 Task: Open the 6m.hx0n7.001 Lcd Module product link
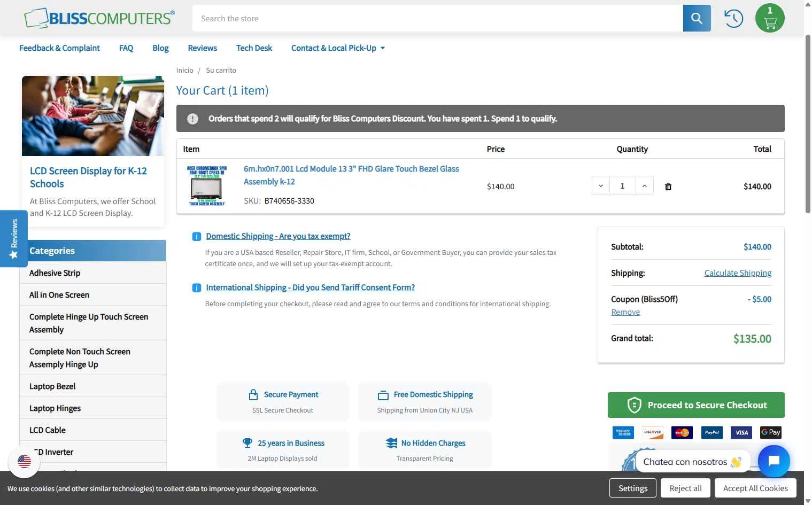[351, 175]
